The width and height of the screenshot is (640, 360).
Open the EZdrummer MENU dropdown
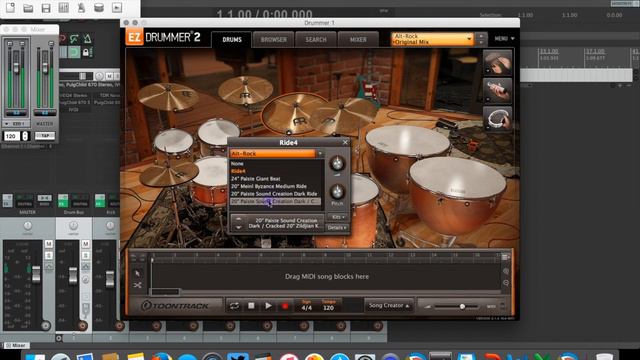pyautogui.click(x=504, y=38)
